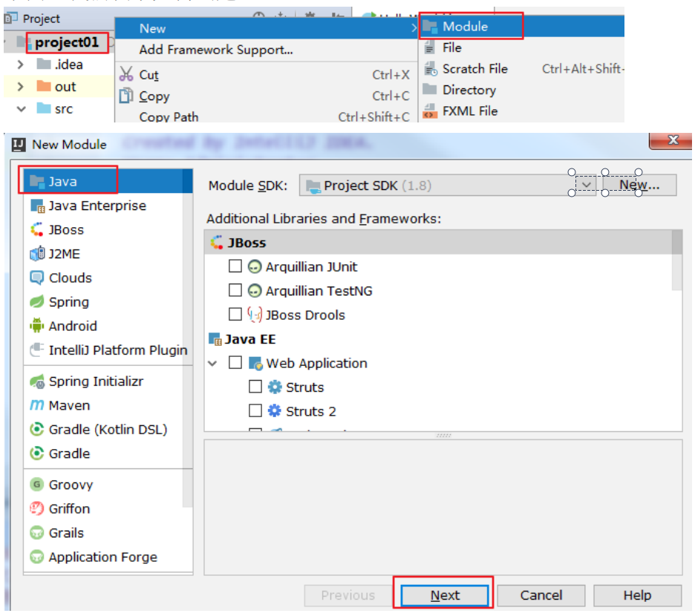This screenshot has width=695, height=616.
Task: Close the New Module dialog
Action: pos(672,140)
